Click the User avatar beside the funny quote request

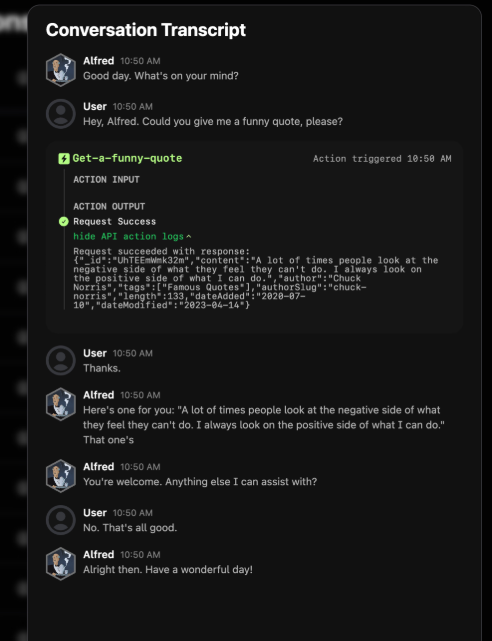[x=60, y=114]
